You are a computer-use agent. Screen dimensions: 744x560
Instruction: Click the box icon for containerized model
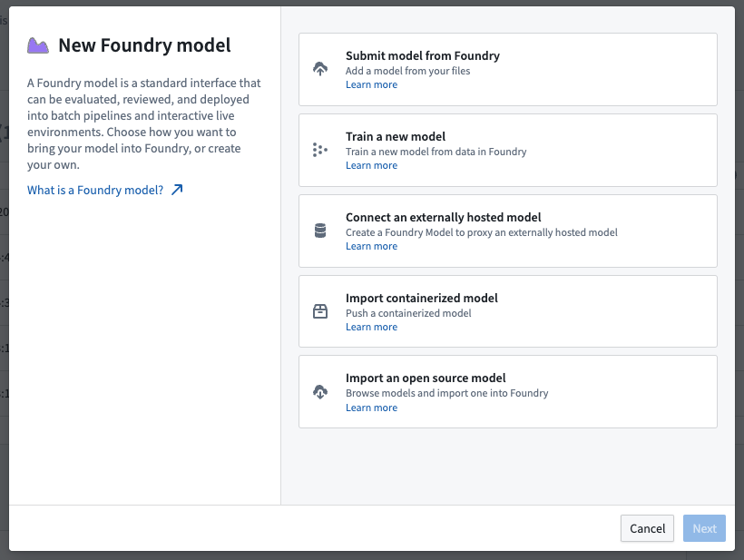point(320,311)
